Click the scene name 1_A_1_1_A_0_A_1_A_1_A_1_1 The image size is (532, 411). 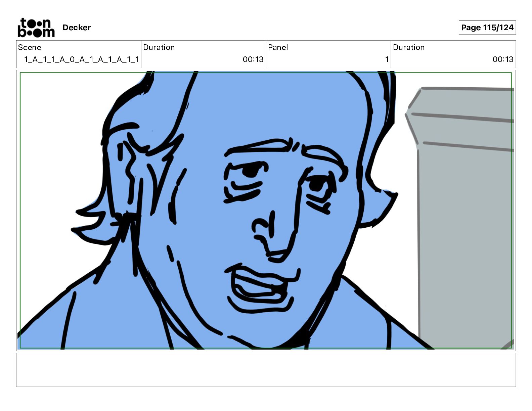point(81,59)
